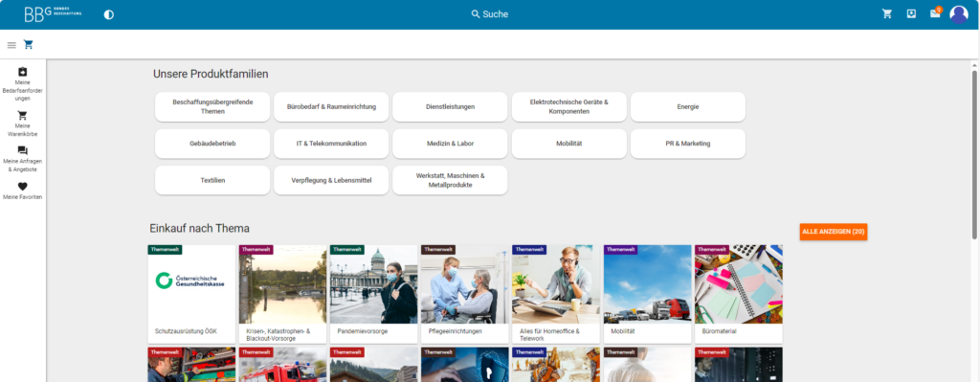980x382 pixels.
Task: Click the BBG logo
Action: click(x=54, y=13)
